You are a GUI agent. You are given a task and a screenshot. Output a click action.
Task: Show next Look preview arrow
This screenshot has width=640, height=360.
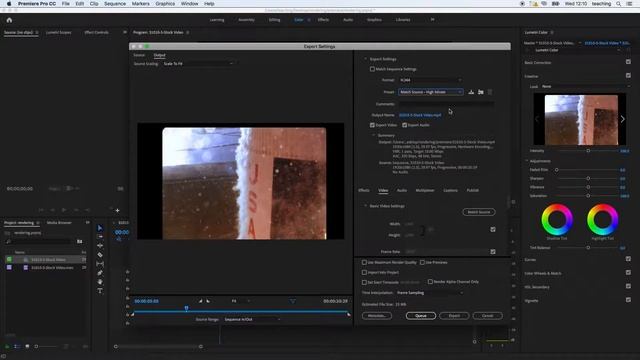(x=622, y=119)
